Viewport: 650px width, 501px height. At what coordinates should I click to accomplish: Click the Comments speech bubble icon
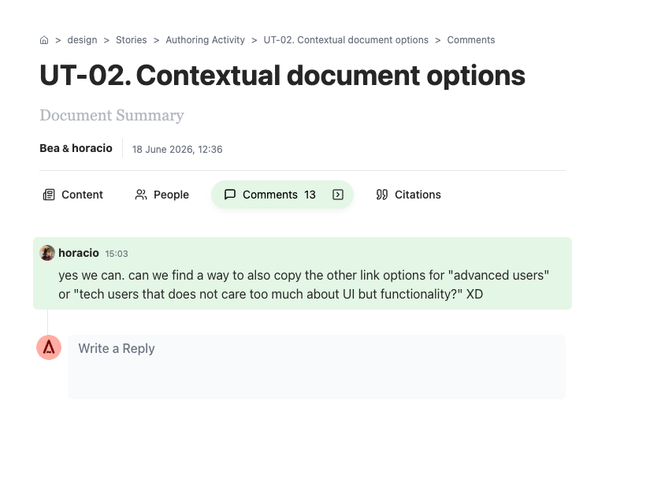coord(230,194)
